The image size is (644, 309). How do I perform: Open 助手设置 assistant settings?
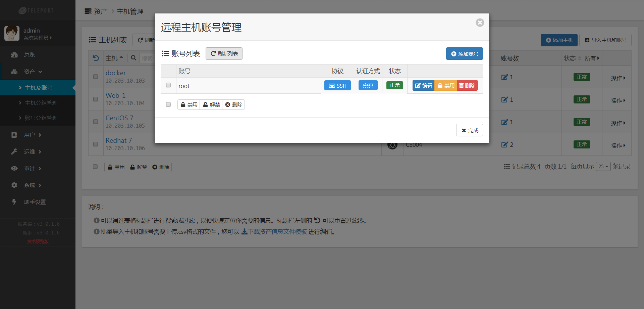(38, 202)
